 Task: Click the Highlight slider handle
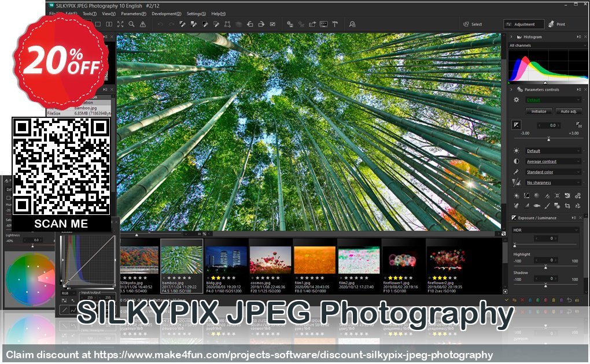pos(545,266)
